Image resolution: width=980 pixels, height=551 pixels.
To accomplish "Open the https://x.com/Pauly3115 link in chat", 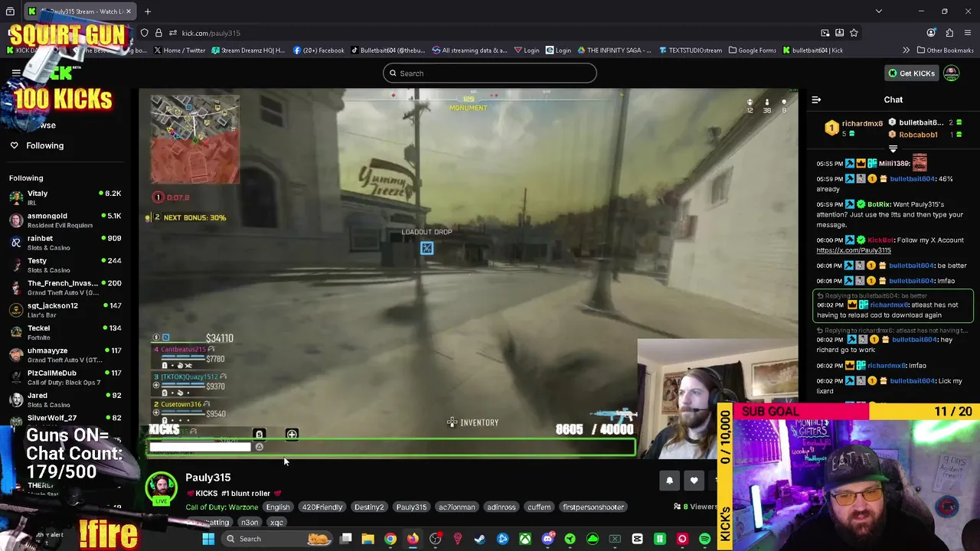I will [x=853, y=250].
